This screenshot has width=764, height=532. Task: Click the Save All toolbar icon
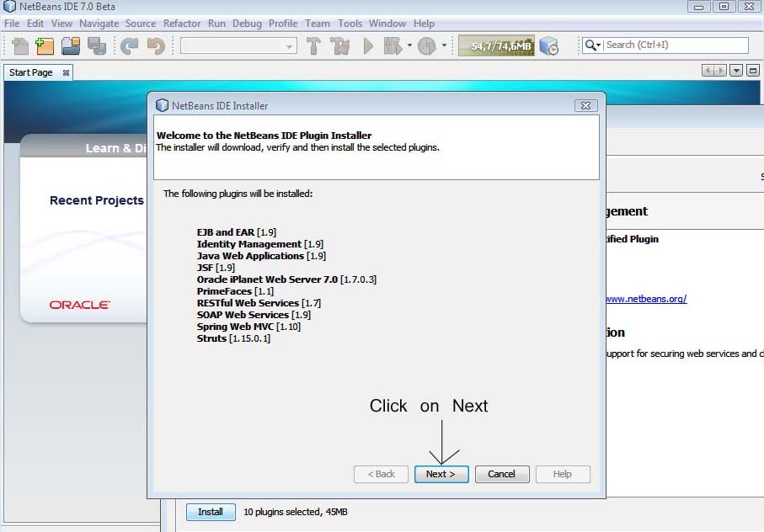coord(97,45)
